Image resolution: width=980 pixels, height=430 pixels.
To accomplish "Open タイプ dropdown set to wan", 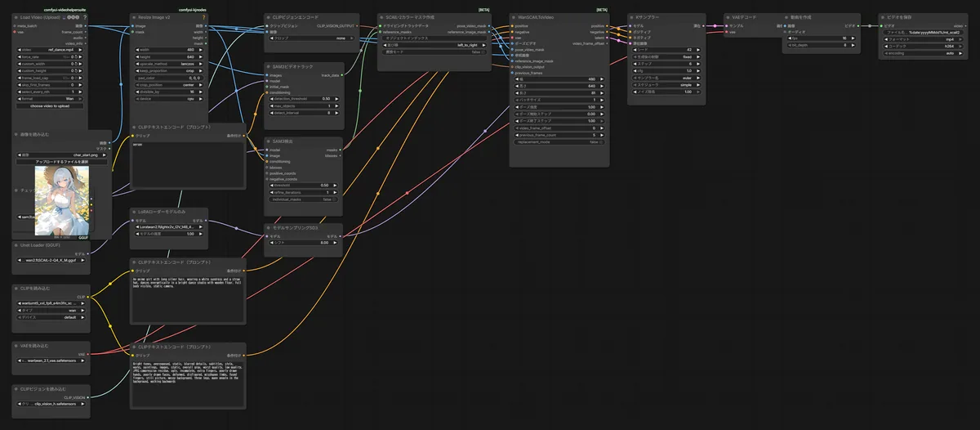I will click(x=50, y=310).
